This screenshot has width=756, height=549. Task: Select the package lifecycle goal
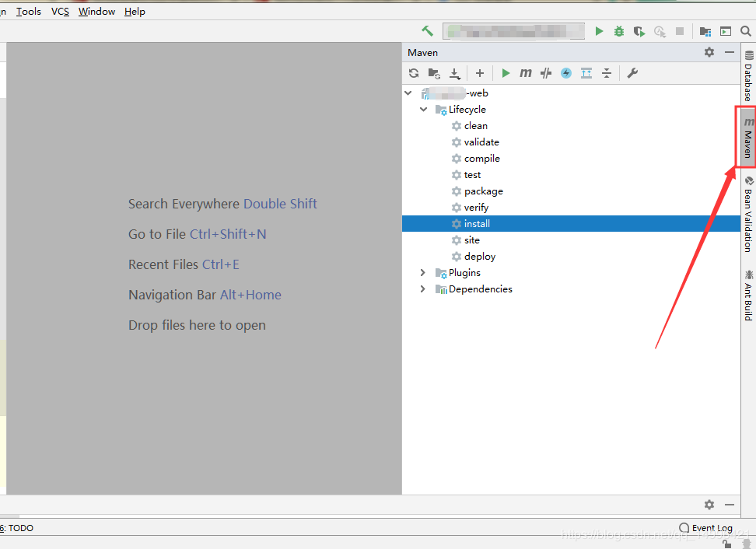483,191
